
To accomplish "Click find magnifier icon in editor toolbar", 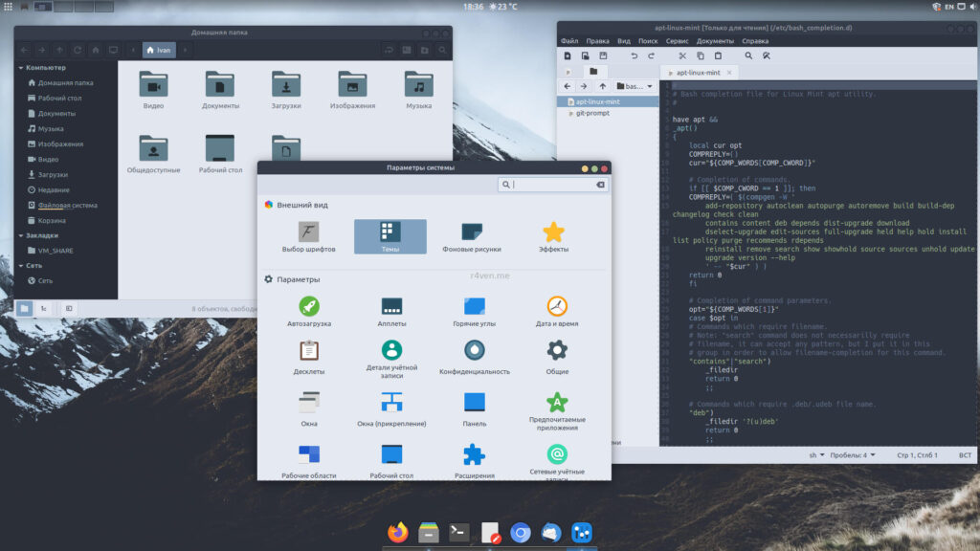I will point(749,56).
